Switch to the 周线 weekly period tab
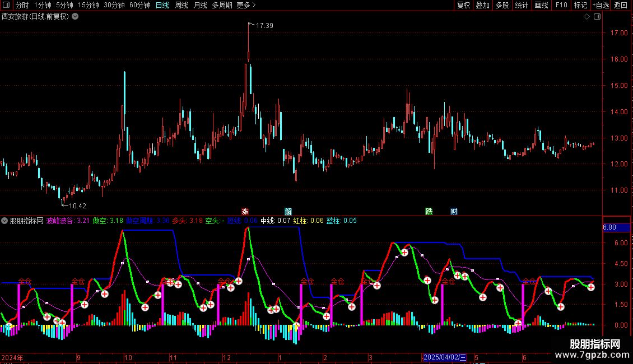This screenshot has width=633, height=364. click(x=181, y=5)
